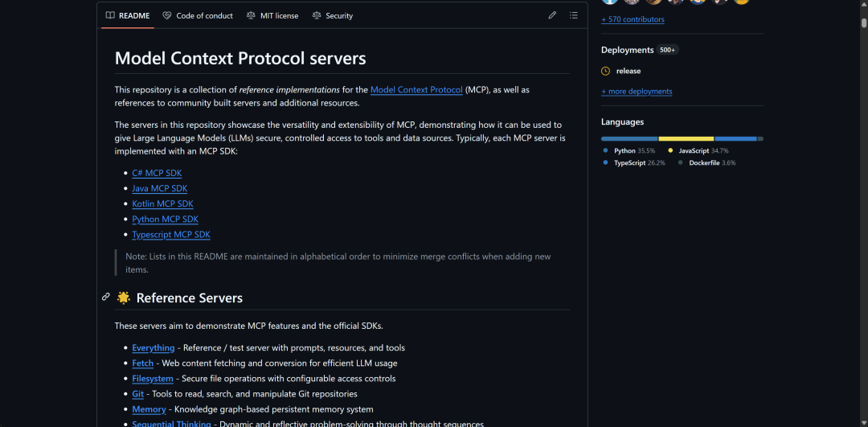Open the MIT license tab
Image resolution: width=868 pixels, height=427 pixels.
(272, 15)
